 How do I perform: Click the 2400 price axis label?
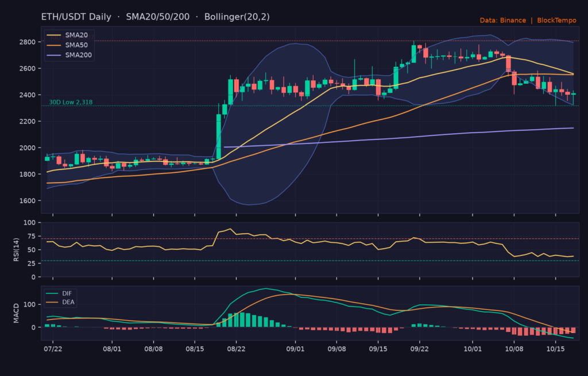pos(28,95)
